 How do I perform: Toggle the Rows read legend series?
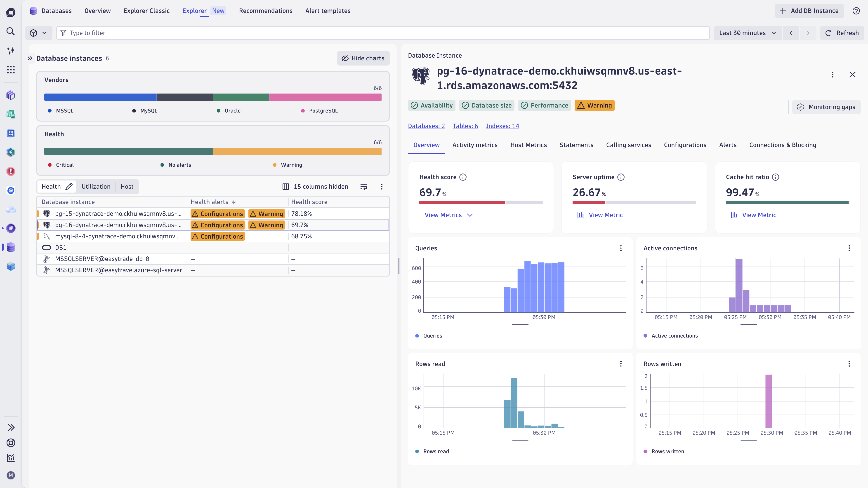click(x=432, y=451)
